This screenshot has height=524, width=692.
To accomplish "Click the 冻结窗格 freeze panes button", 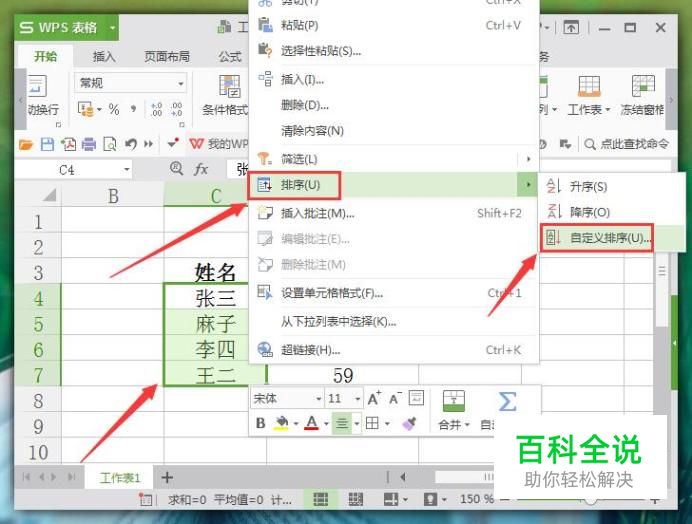I will pyautogui.click(x=643, y=96).
